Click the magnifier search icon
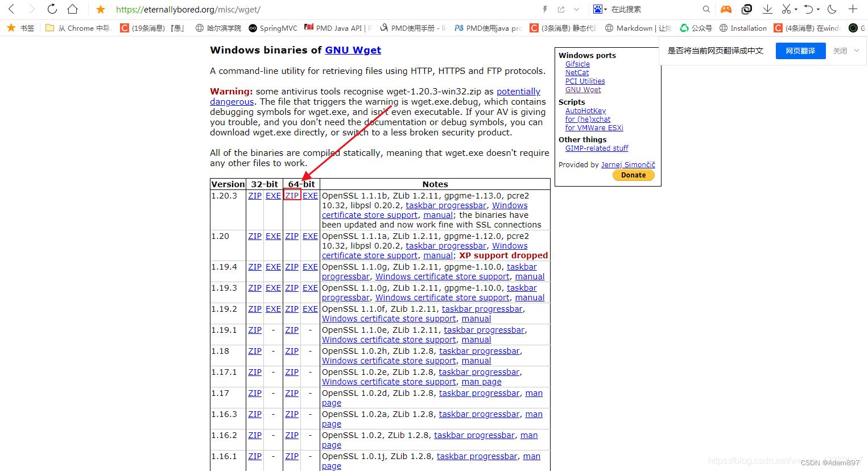The height and width of the screenshot is (471, 868). (706, 9)
